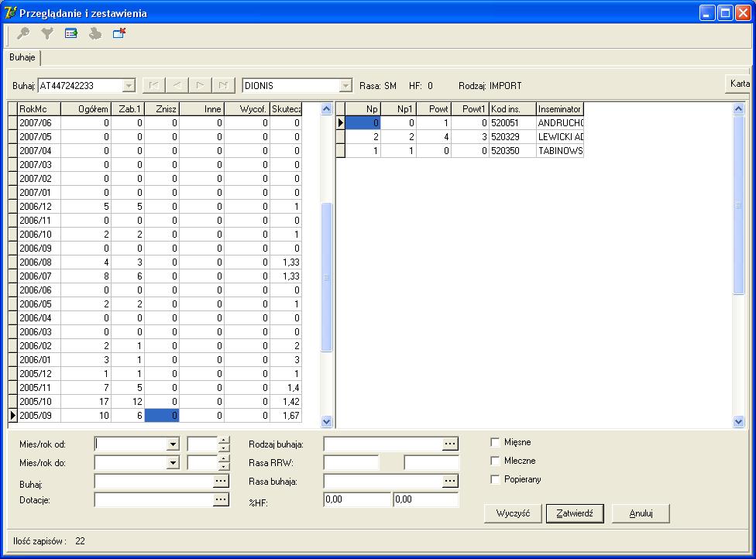Image resolution: width=756 pixels, height=559 pixels.
Task: Minimize the Przeglądanie i zestawienia window
Action: (707, 12)
